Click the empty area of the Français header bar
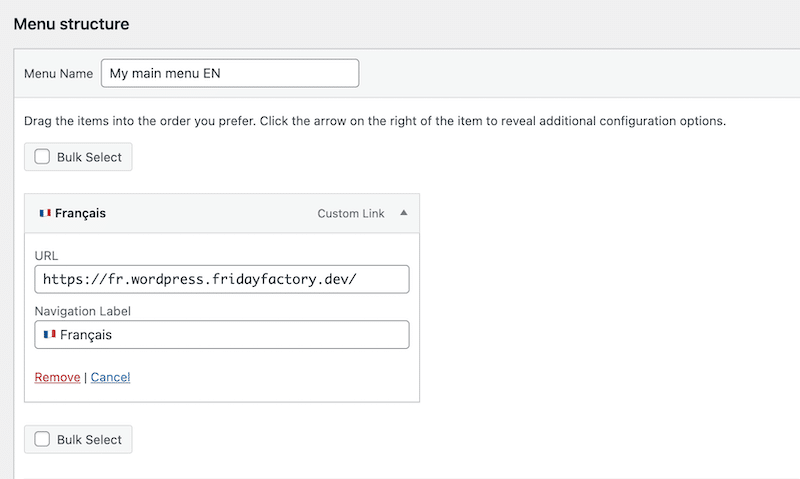This screenshot has height=479, width=800. click(x=212, y=213)
